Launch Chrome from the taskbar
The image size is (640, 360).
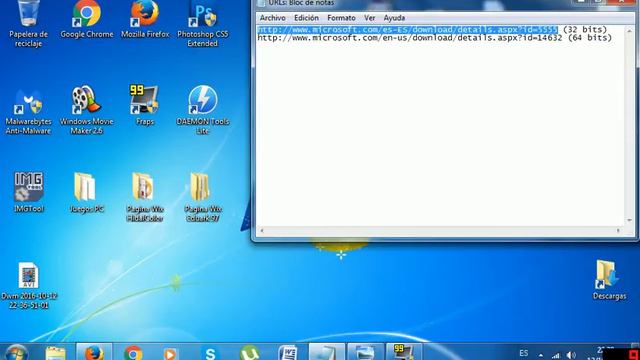(x=133, y=353)
